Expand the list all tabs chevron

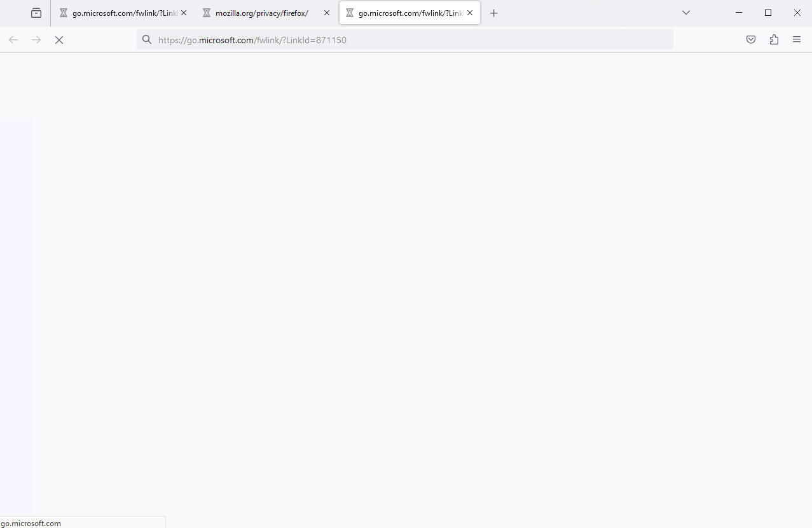[686, 13]
